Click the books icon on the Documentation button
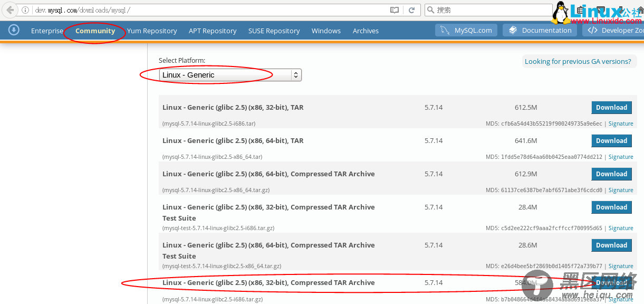 coord(513,30)
